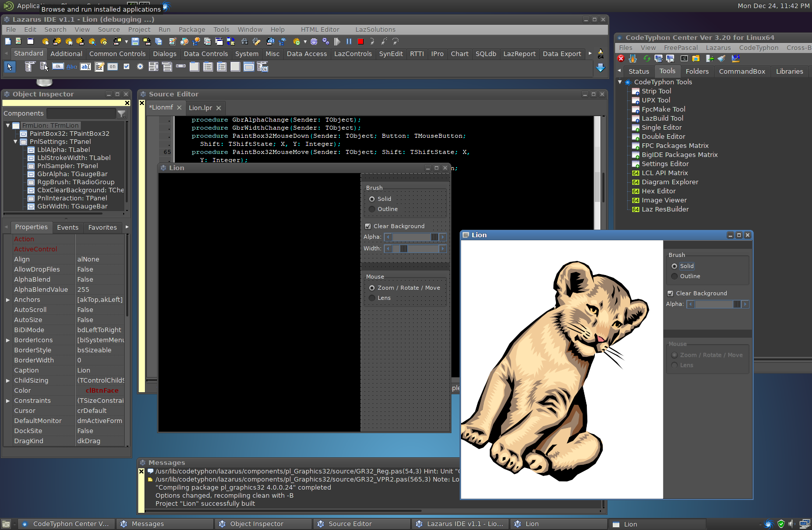Select Zoom / Rotate / Move radio in designer

click(372, 288)
